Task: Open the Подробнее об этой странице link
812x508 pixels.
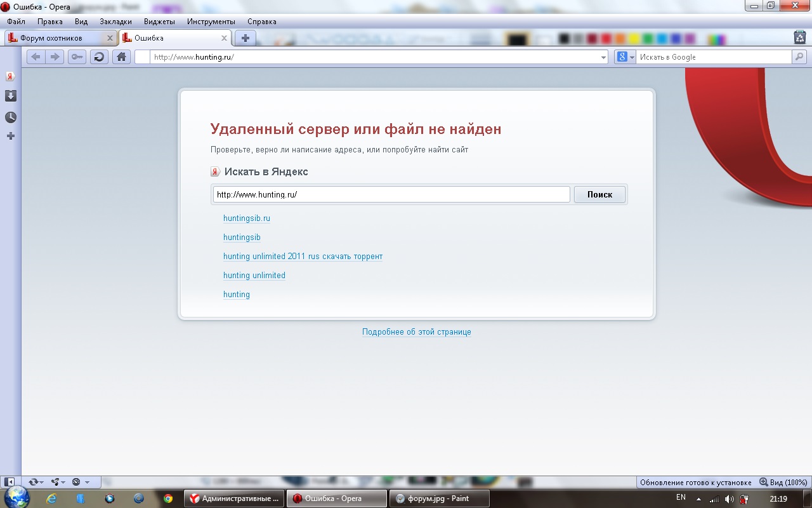Action: click(416, 332)
